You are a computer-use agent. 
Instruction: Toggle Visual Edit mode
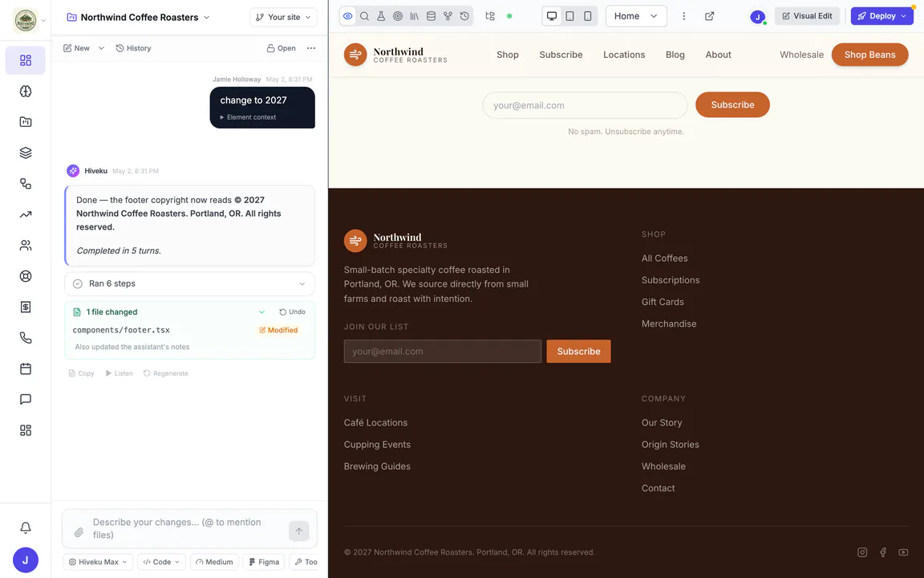[x=807, y=16]
